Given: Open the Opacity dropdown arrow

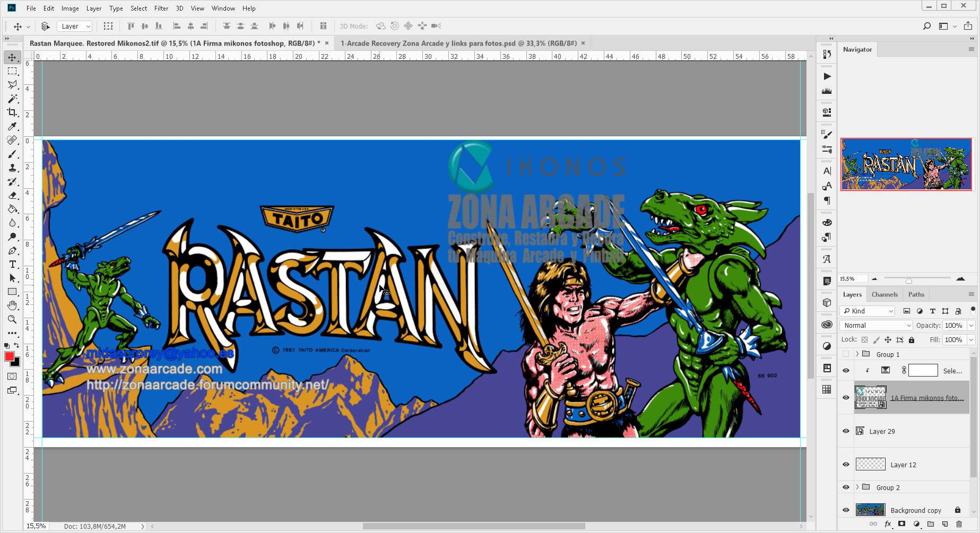Looking at the screenshot, I should [971, 325].
